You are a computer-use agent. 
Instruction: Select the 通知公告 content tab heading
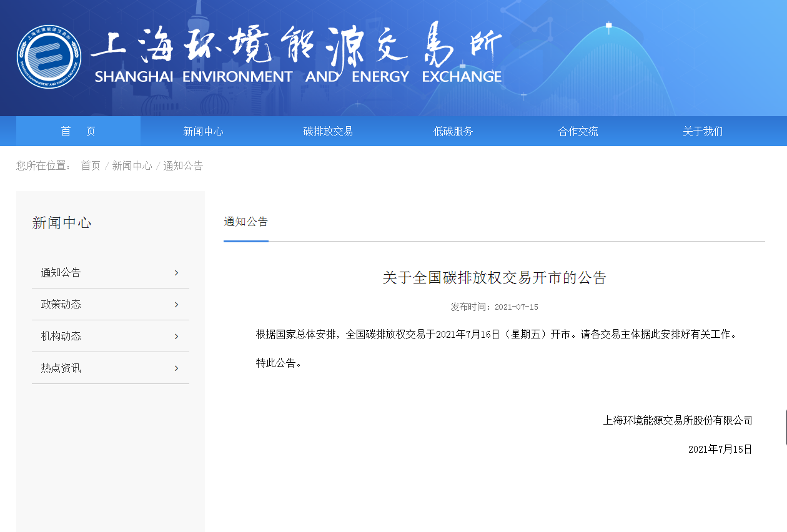pyautogui.click(x=246, y=222)
